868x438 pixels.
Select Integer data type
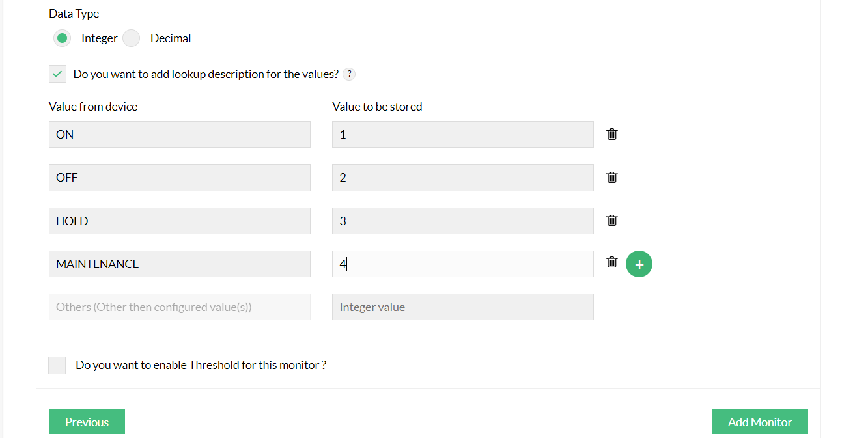tap(63, 38)
